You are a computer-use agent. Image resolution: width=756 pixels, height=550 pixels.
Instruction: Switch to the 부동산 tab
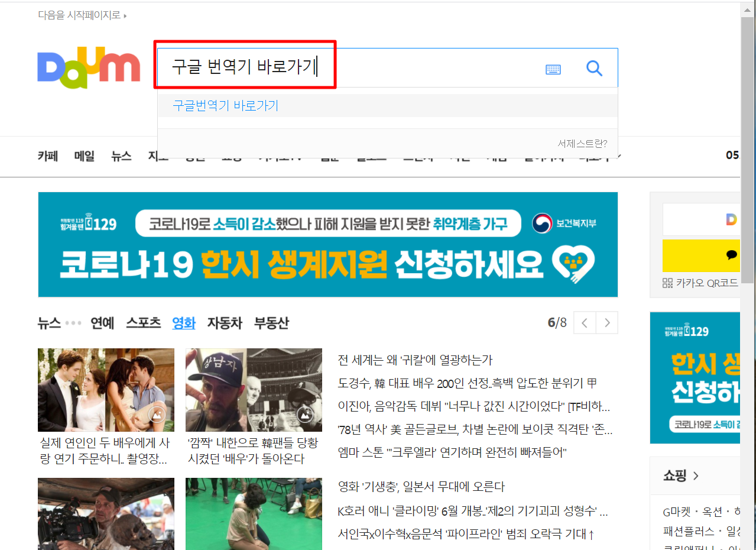click(x=271, y=323)
